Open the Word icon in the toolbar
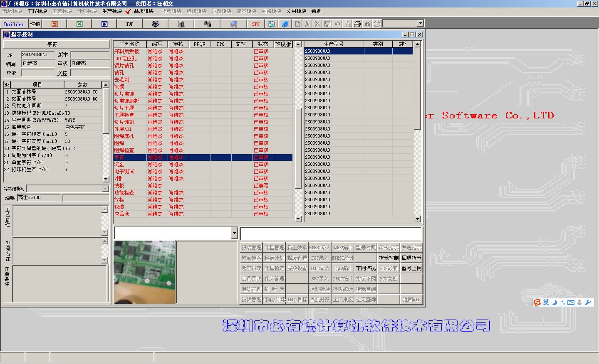599x364 pixels. (x=104, y=24)
